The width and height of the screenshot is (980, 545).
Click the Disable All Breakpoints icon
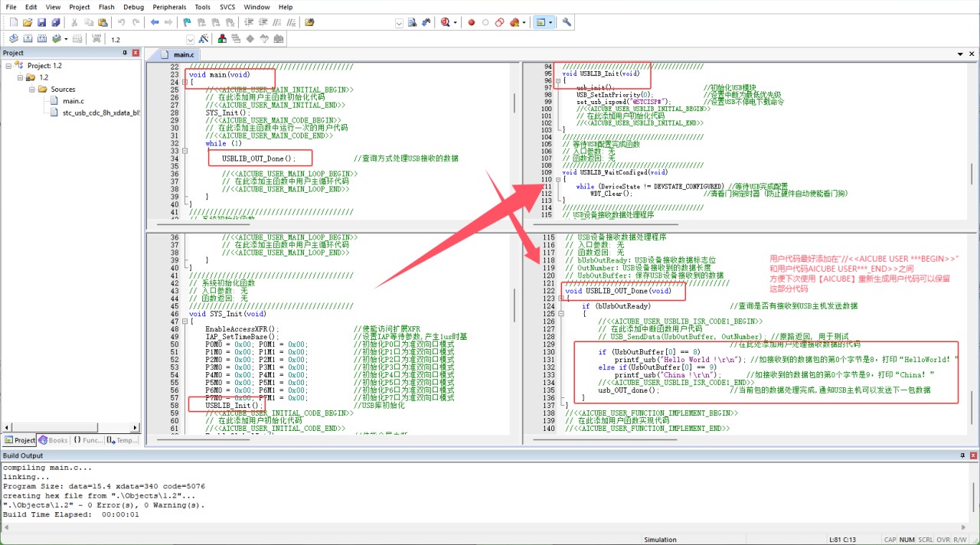click(499, 23)
